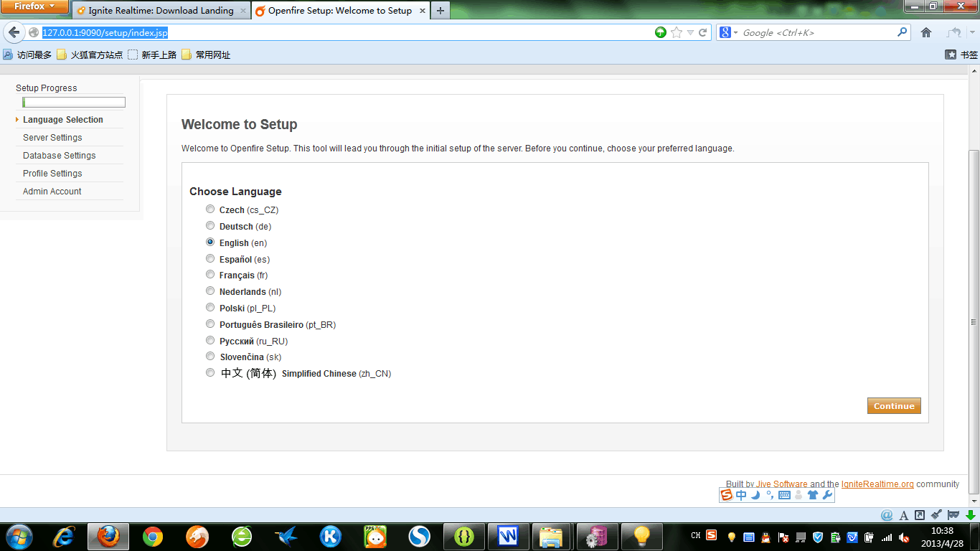Bookmark this page with the star icon
This screenshot has width=980, height=551.
[676, 32]
